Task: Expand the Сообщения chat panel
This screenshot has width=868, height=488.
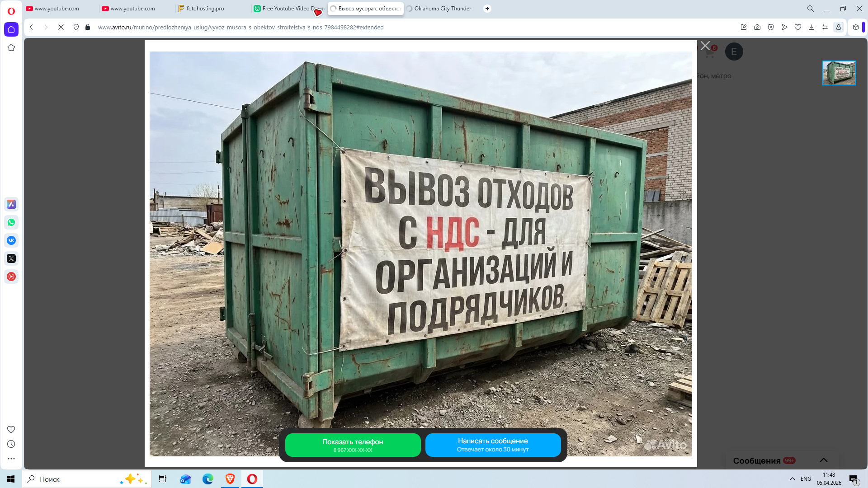Action: tap(823, 460)
